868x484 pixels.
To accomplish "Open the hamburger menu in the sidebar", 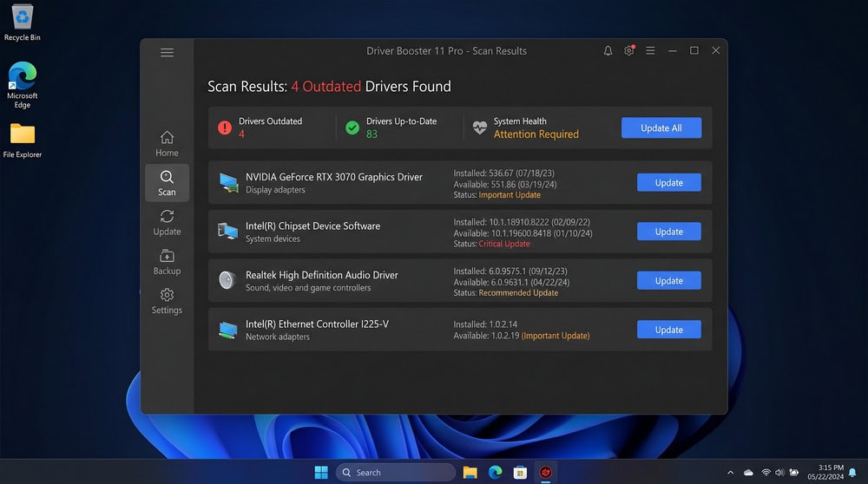I will pos(167,53).
